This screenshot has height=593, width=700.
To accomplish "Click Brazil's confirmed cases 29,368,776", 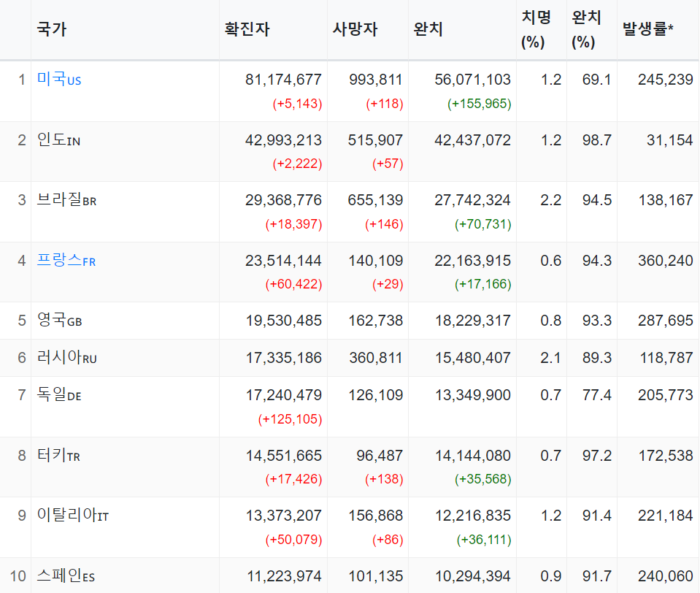I will point(283,200).
